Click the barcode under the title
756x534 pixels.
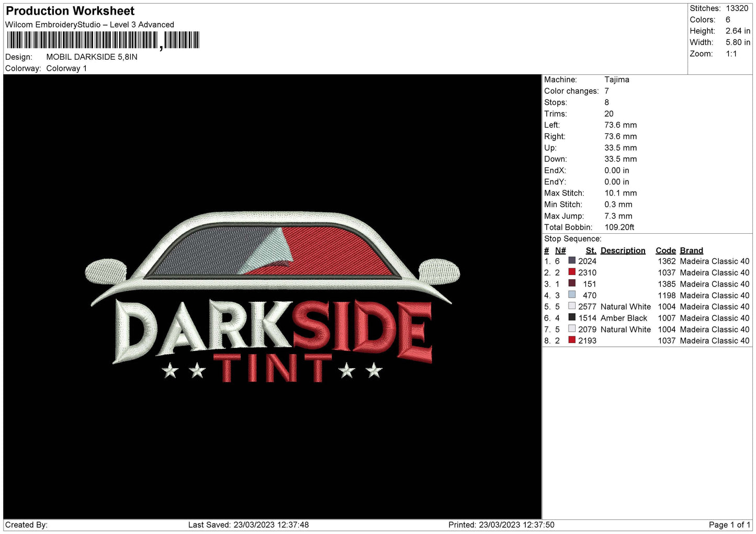point(103,40)
